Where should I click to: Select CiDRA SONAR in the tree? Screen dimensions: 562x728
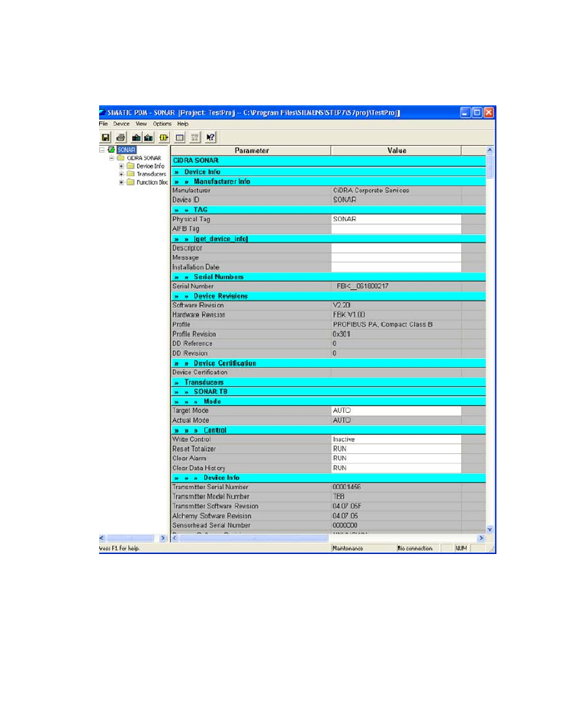tap(144, 158)
